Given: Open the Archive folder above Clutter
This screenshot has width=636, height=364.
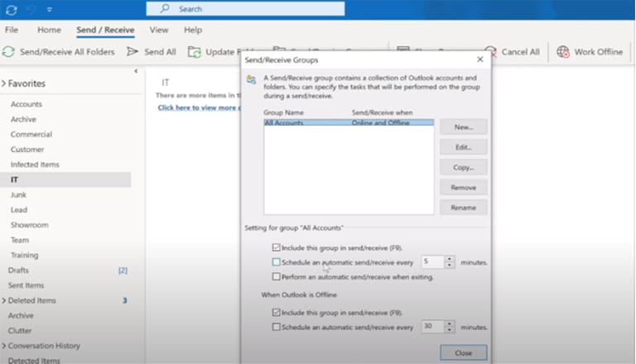Looking at the screenshot, I should tap(21, 315).
